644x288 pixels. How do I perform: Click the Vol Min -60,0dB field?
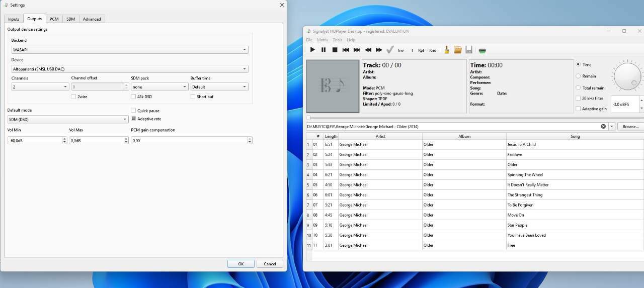coord(35,141)
